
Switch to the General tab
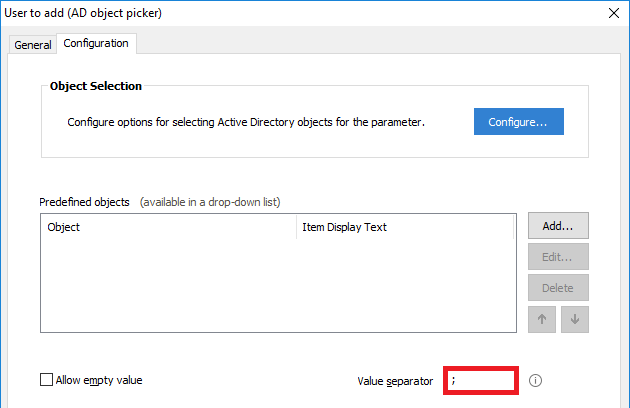point(33,45)
